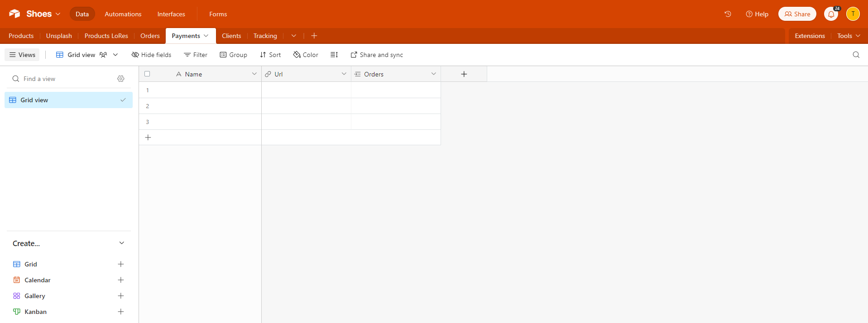Open the notifications bell icon

pos(831,14)
